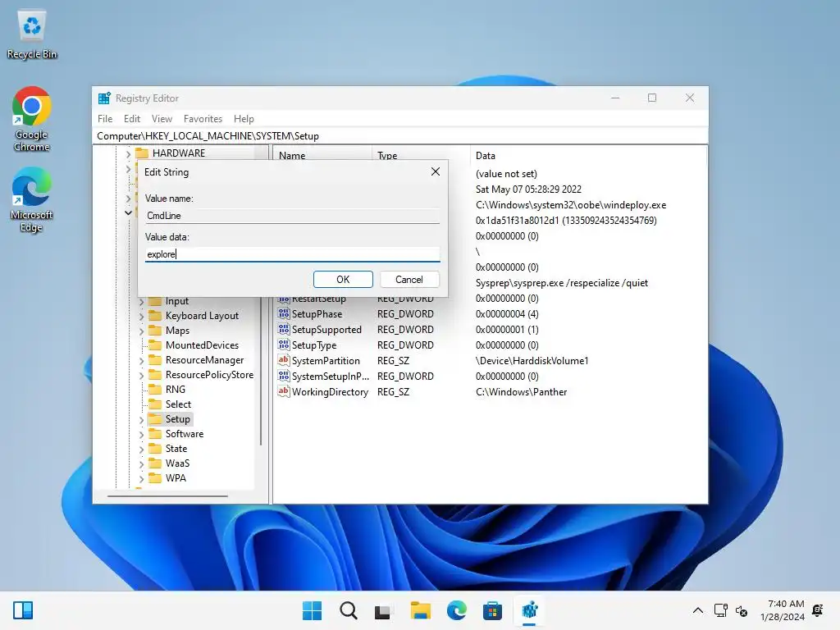This screenshot has height=630, width=840.
Task: Select the Select key in tree
Action: pyautogui.click(x=178, y=404)
